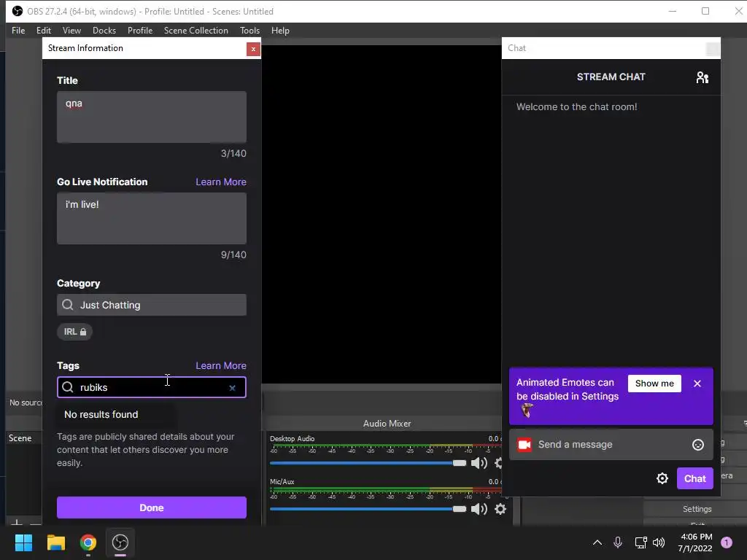The height and width of the screenshot is (560, 747).
Task: Close the Stream Information dock
Action: [253, 49]
